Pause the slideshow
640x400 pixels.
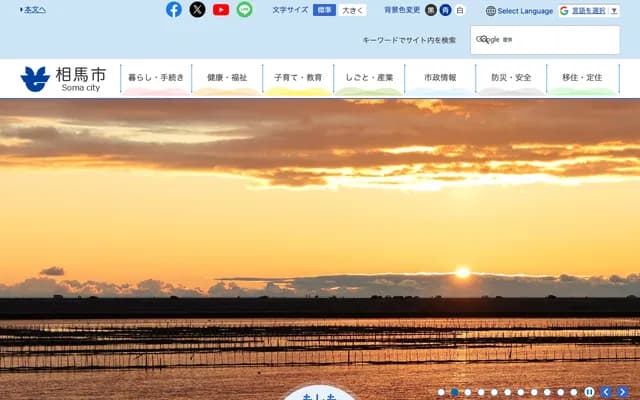click(589, 392)
